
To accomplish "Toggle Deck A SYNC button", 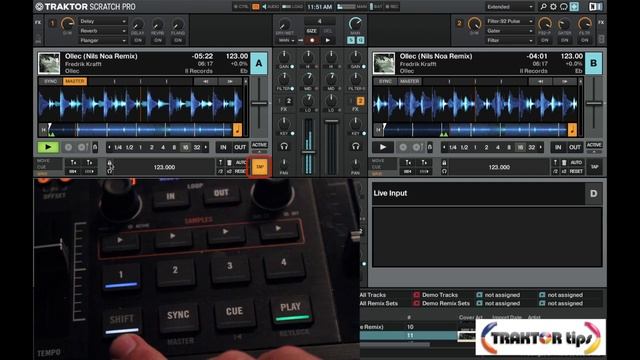I will (50, 81).
